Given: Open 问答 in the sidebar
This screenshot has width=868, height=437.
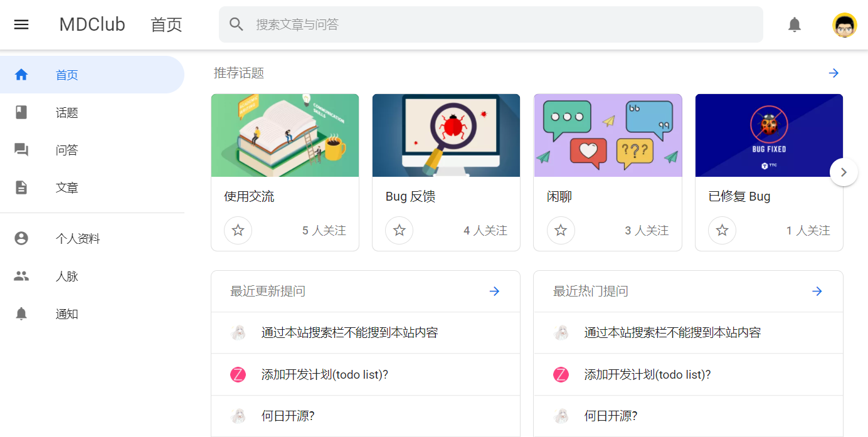Looking at the screenshot, I should pyautogui.click(x=92, y=150).
